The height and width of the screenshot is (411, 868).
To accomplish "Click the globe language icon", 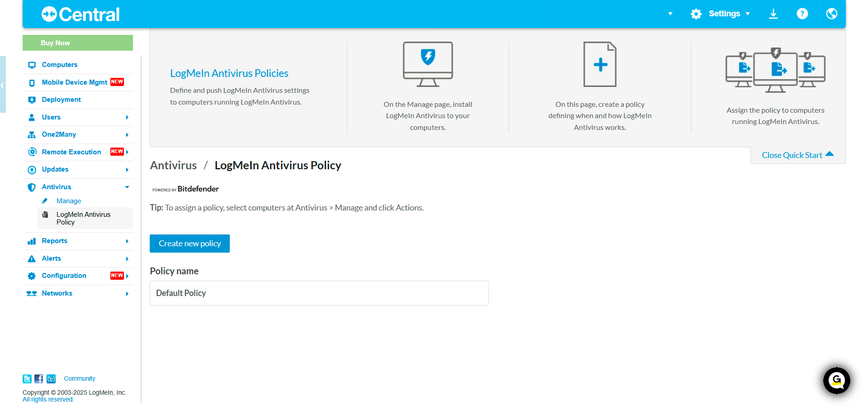I will [831, 14].
